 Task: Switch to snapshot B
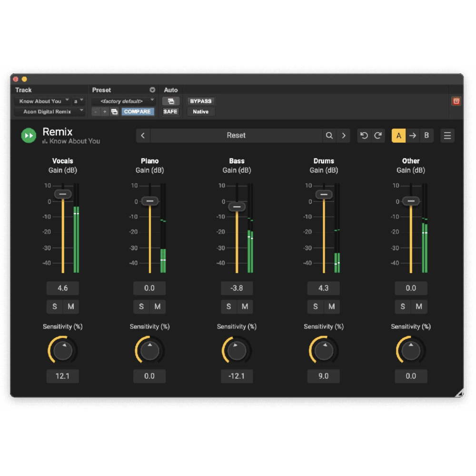pos(426,136)
